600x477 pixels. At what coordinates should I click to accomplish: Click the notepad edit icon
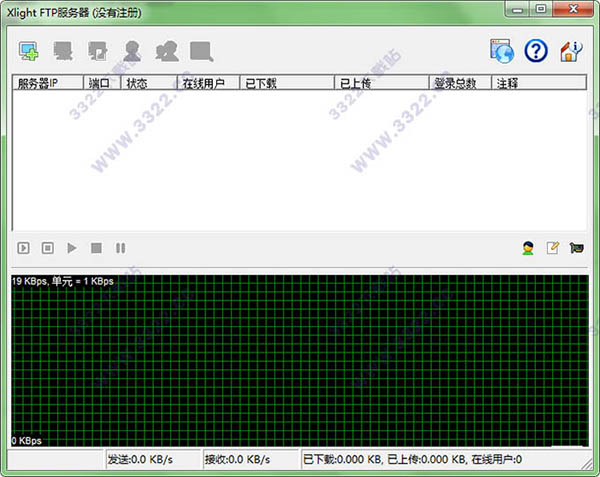553,248
